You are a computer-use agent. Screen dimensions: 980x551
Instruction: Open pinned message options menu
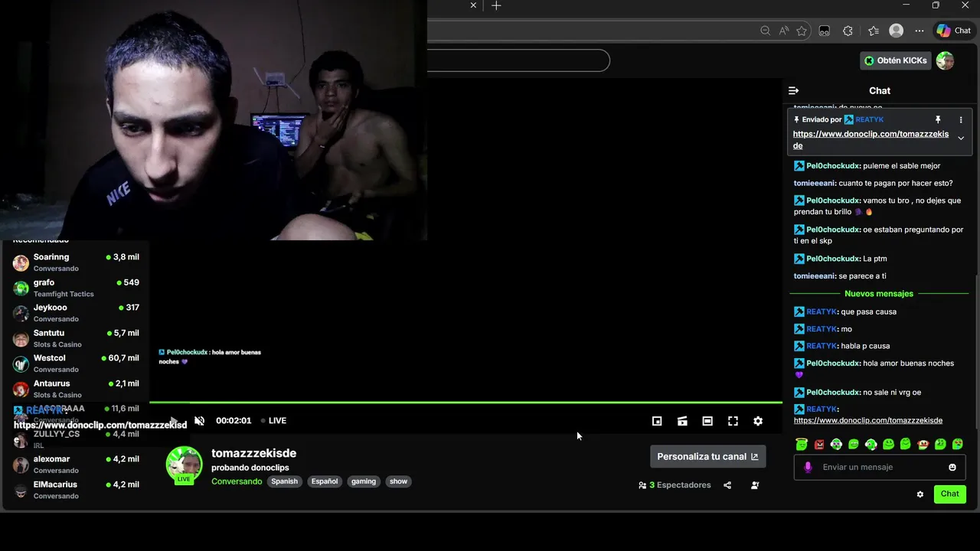[x=961, y=120]
